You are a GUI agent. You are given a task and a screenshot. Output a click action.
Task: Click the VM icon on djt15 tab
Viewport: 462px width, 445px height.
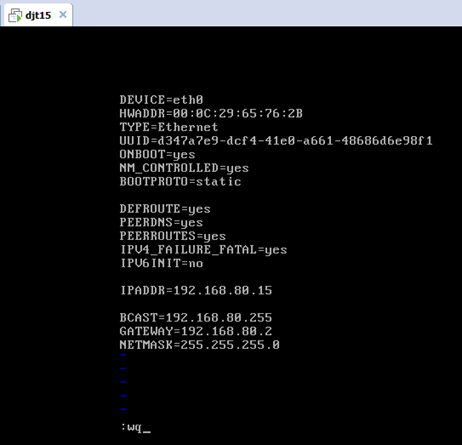point(15,15)
